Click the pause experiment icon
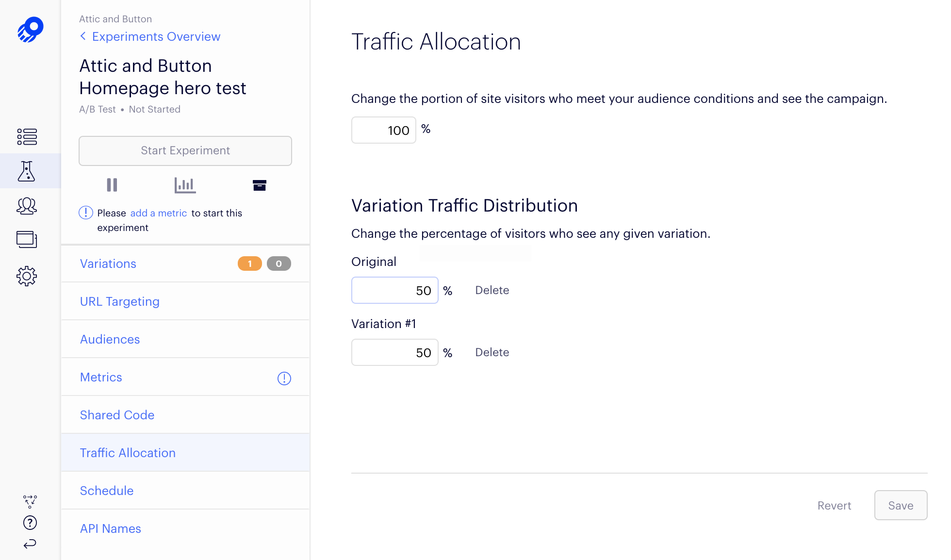 tap(112, 185)
